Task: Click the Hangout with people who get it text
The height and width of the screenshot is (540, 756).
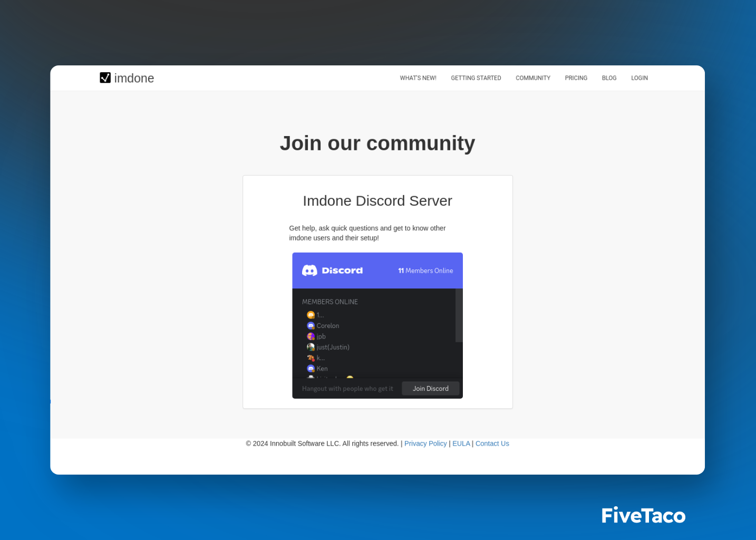Action: [347, 389]
